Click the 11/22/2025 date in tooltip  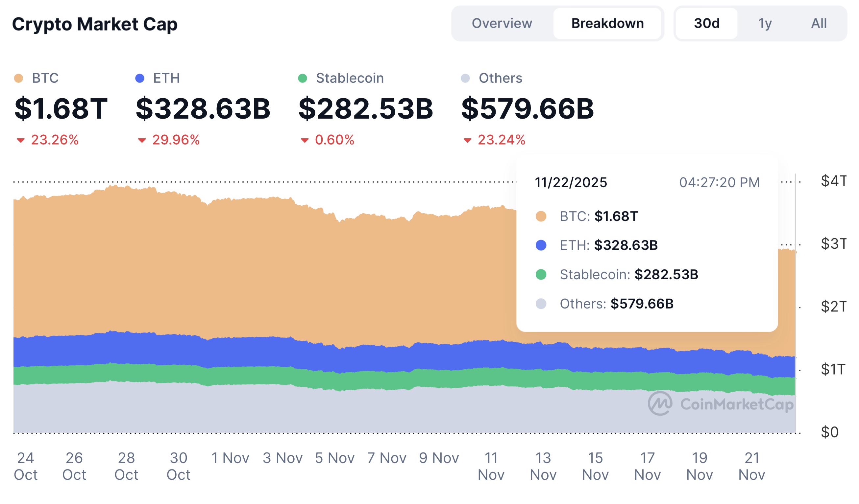tap(571, 183)
